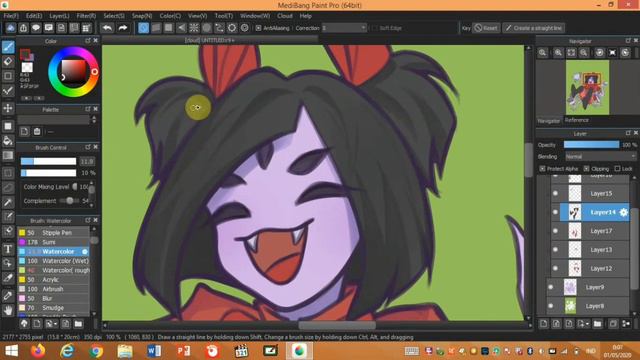Toggle the Soft Edge checkbox
Screen dimensions: 640x360
coord(375,28)
